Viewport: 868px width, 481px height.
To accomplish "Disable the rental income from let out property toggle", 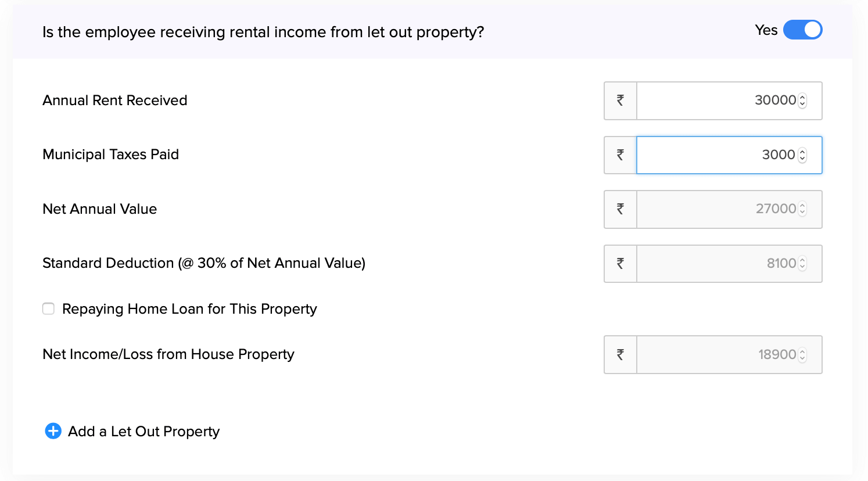I will pos(804,30).
